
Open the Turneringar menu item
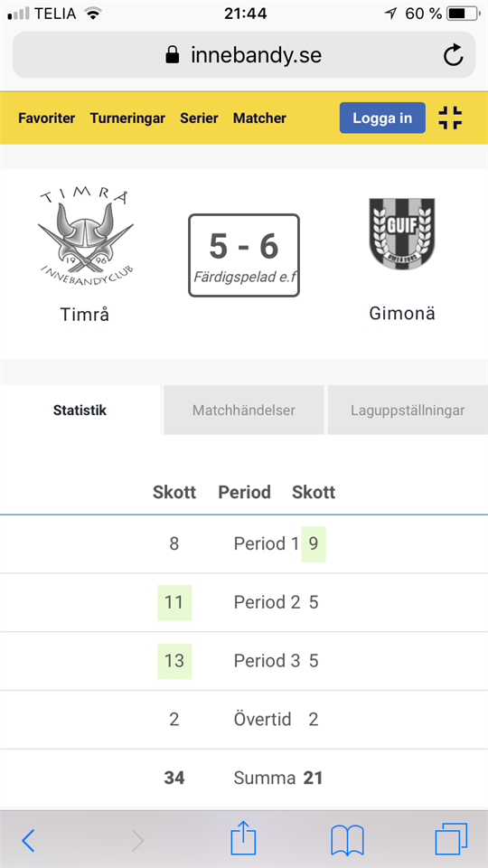127,118
